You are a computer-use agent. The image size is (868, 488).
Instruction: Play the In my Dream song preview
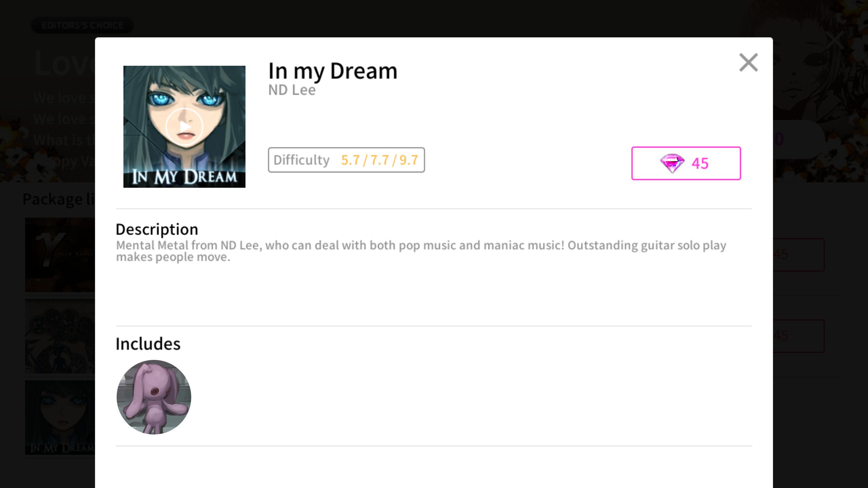point(184,127)
